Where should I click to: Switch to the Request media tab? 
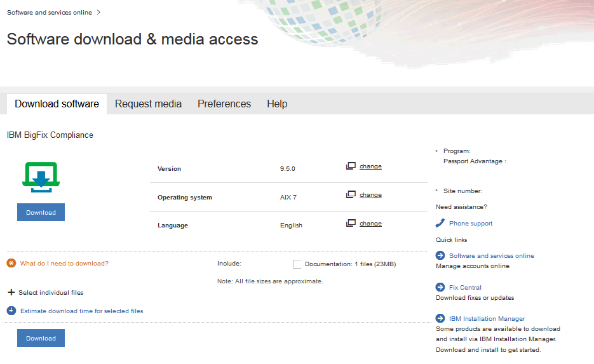point(148,104)
